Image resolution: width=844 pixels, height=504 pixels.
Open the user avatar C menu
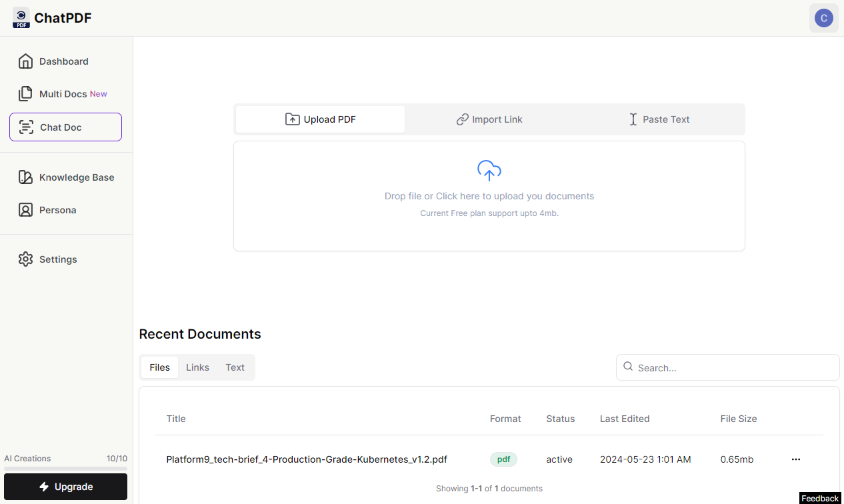click(824, 18)
